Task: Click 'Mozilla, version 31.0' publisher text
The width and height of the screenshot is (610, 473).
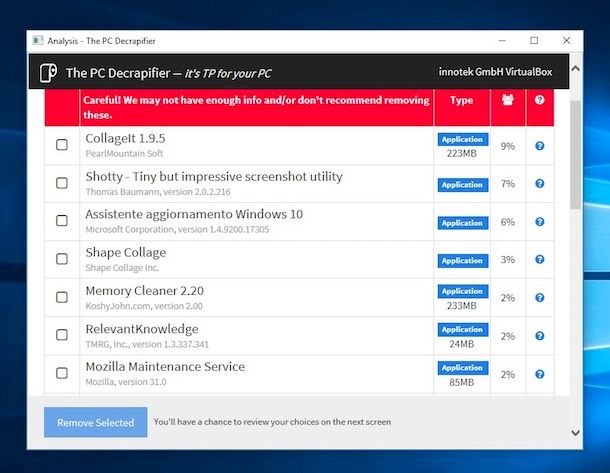Action: (126, 382)
